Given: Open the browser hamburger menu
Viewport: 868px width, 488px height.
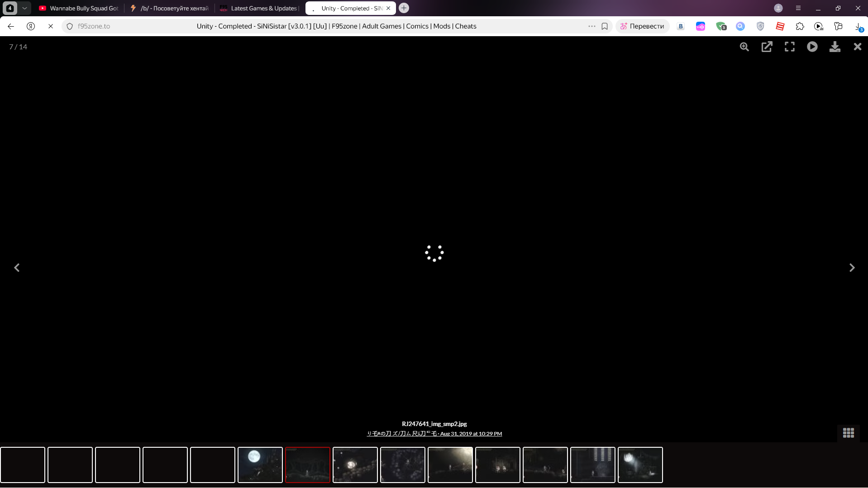Looking at the screenshot, I should click(x=798, y=8).
